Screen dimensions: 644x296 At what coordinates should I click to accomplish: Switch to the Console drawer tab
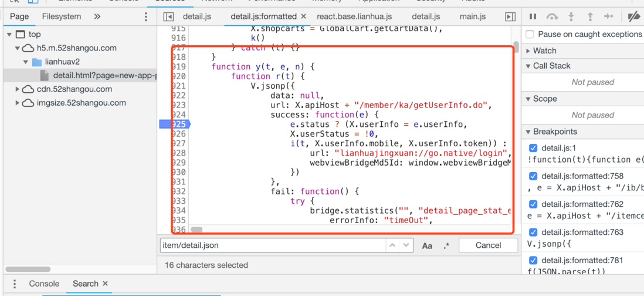tap(44, 284)
